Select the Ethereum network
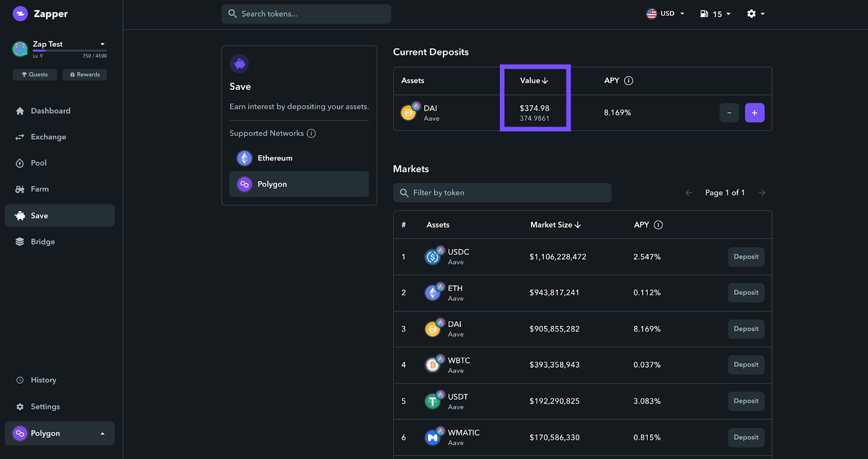The width and height of the screenshot is (868, 459). tap(299, 158)
